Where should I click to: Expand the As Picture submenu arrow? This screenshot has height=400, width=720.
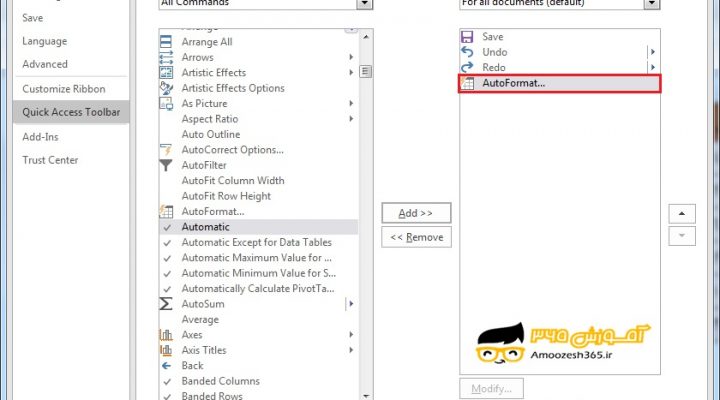coord(351,103)
